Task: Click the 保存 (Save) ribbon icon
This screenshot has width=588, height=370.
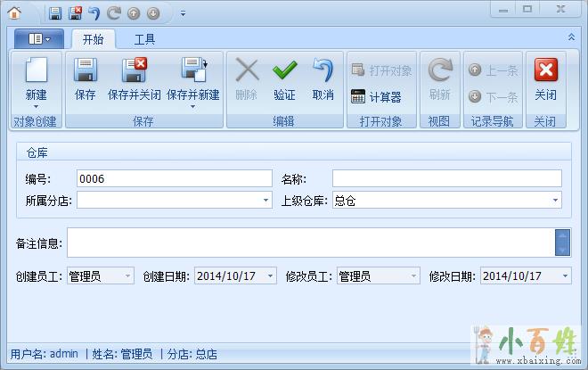Action: click(86, 71)
